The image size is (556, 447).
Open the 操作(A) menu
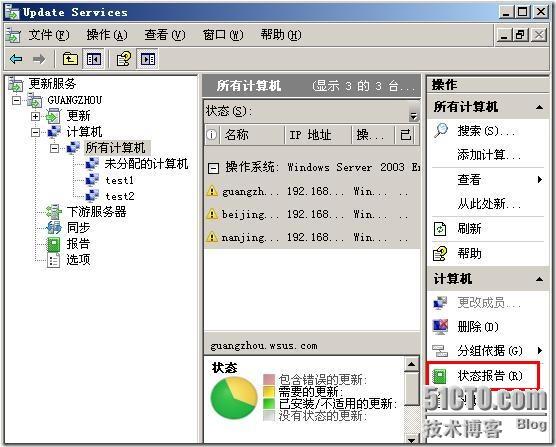(x=107, y=35)
